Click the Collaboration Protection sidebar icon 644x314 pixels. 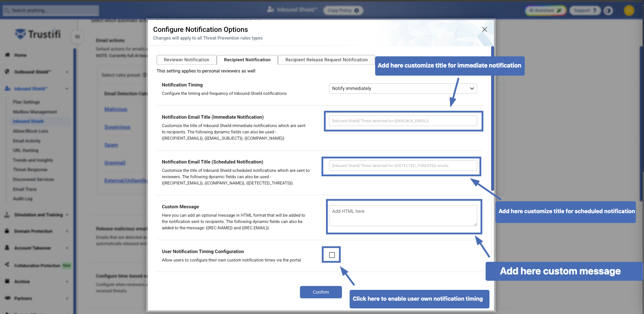coord(7,265)
